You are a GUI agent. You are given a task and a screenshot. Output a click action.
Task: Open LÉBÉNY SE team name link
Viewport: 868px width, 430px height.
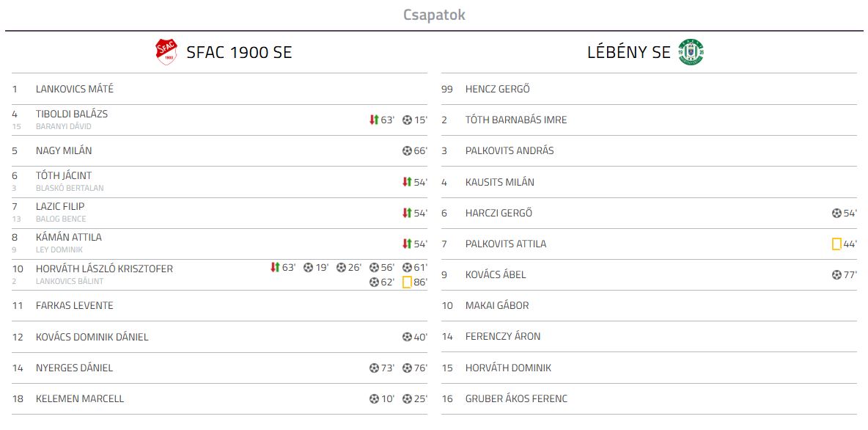(629, 53)
